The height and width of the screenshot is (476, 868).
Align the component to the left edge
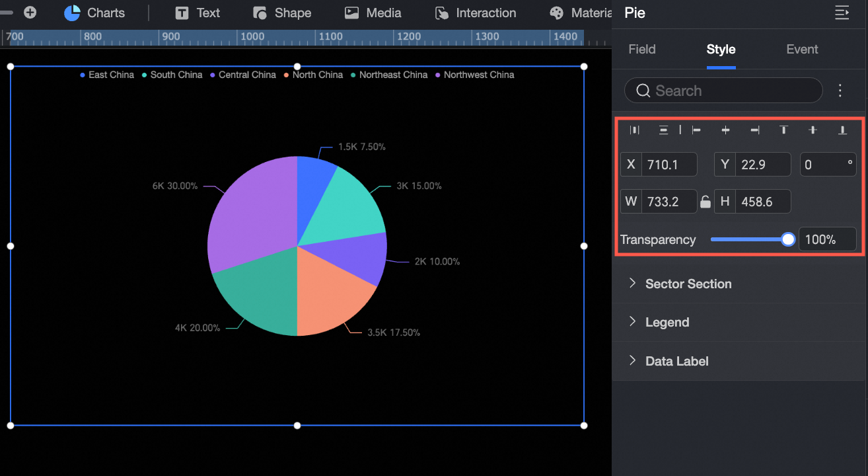pyautogui.click(x=696, y=130)
